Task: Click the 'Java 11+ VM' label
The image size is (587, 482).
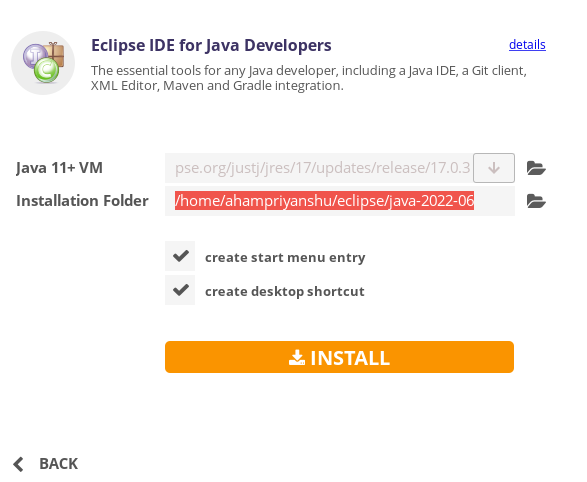Action: point(60,168)
